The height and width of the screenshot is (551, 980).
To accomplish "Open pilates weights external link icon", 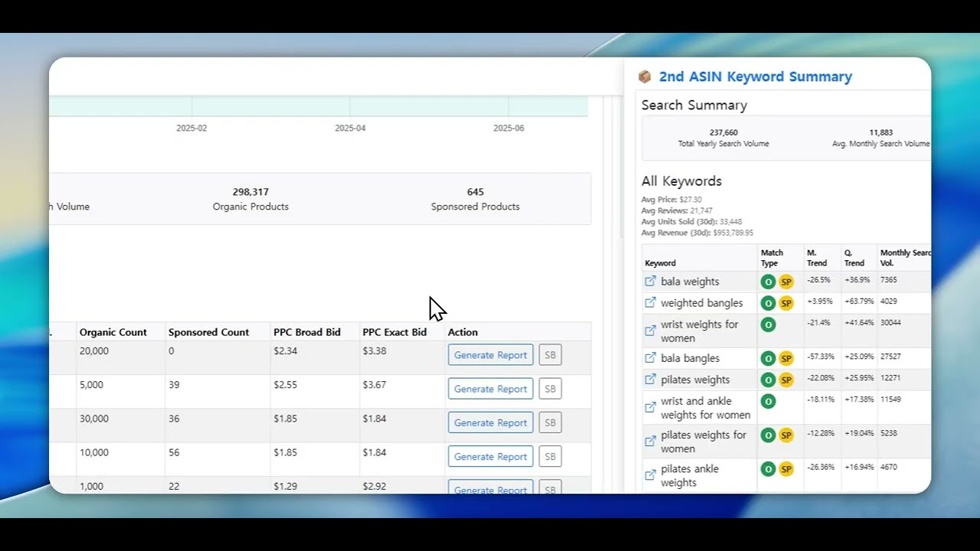I will click(650, 380).
